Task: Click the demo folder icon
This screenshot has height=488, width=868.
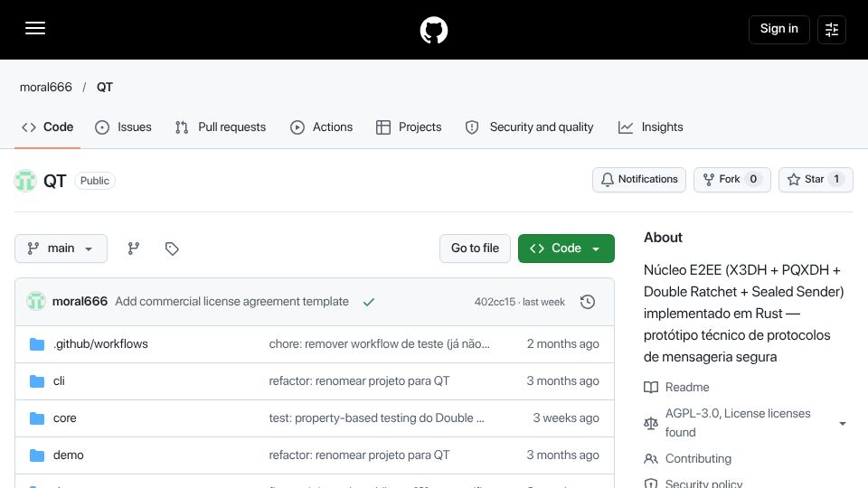Action: click(37, 455)
